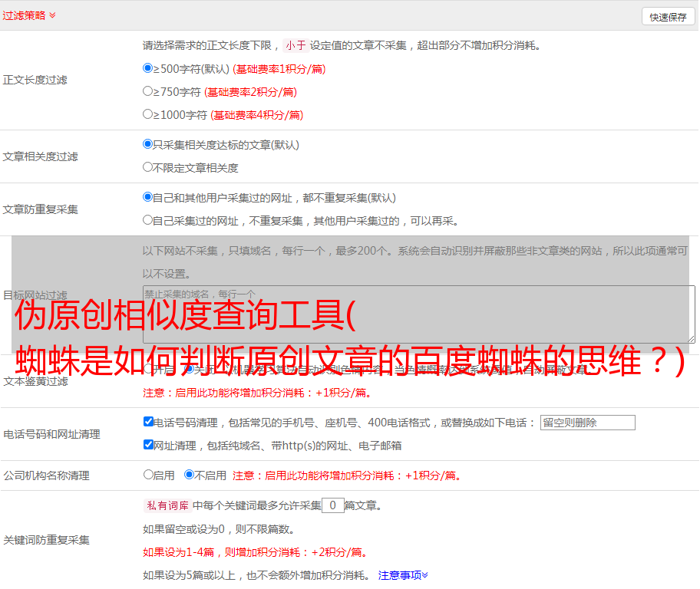This screenshot has height=589, width=700.
Task: Click the 文章防重复采集 label
Action: [x=40, y=209]
